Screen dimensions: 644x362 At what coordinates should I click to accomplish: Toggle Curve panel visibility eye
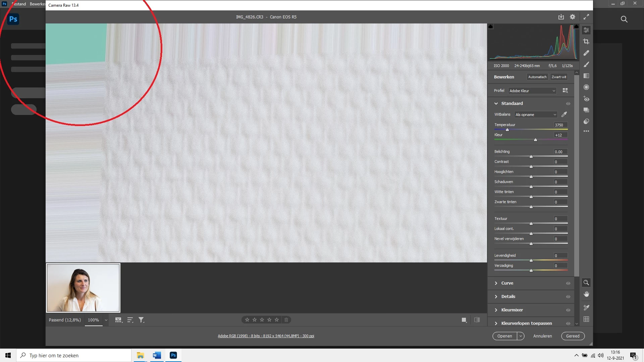coord(568,283)
